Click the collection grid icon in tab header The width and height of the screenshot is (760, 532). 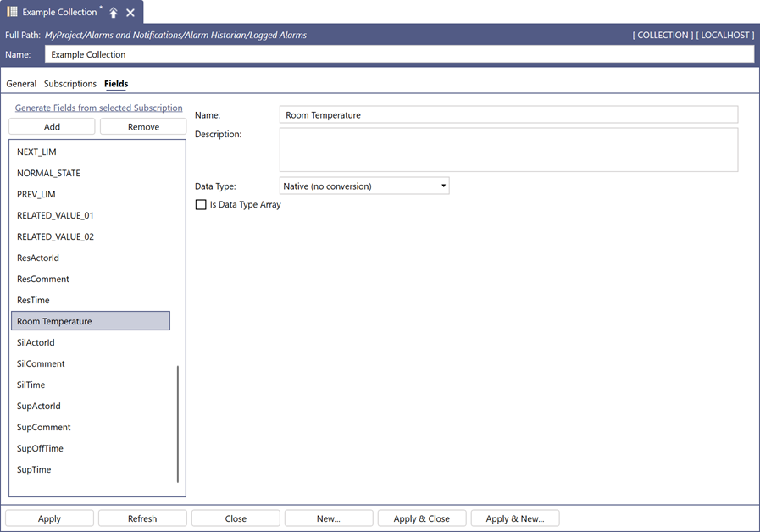[12, 12]
